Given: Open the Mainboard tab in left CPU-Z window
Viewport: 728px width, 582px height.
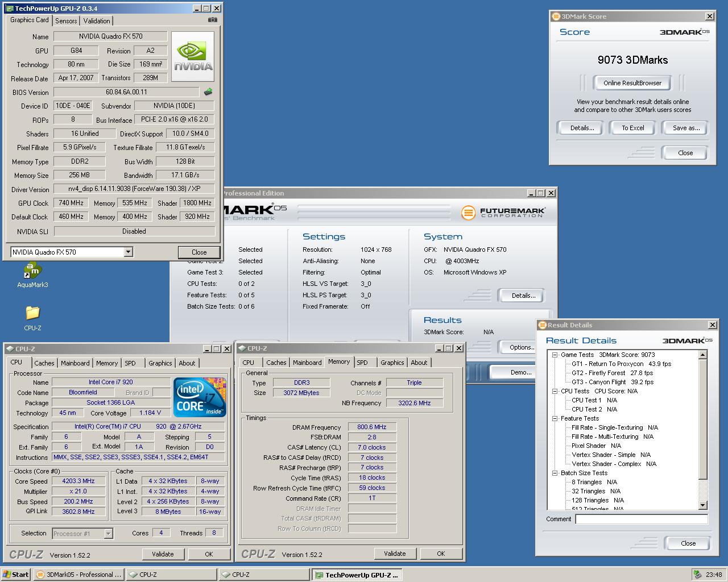Looking at the screenshot, I should pos(75,363).
